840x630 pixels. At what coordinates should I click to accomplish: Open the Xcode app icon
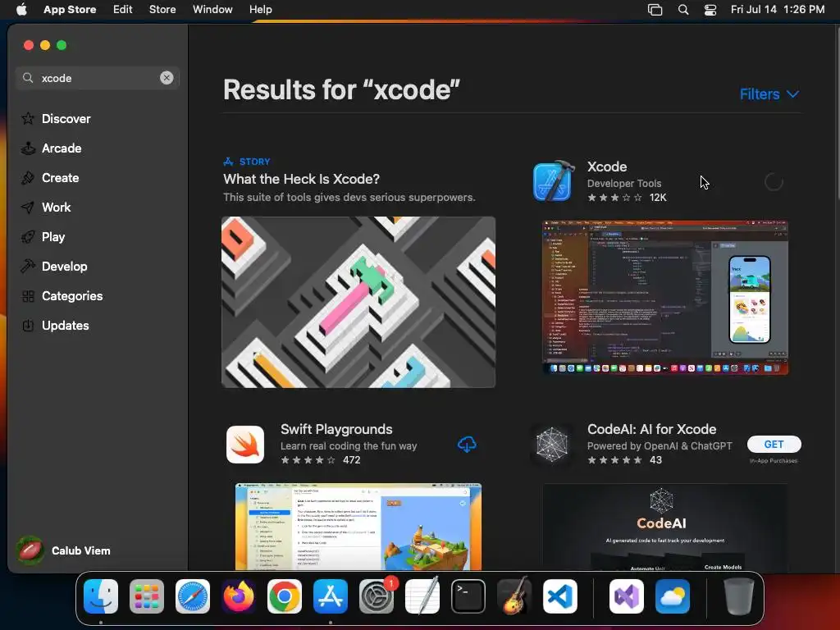555,181
